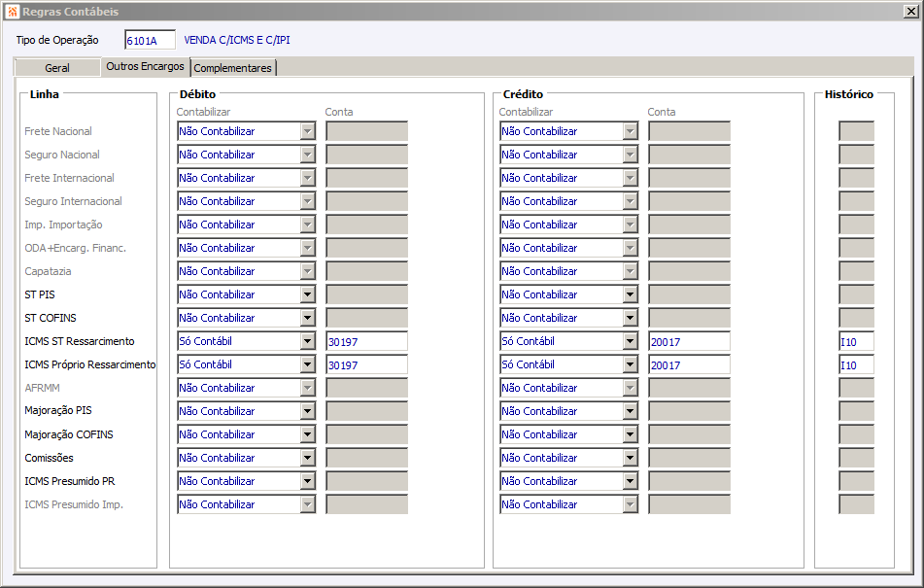Click the Majoração PIS line label
Viewport: 924px width, 588px height.
tap(58, 411)
